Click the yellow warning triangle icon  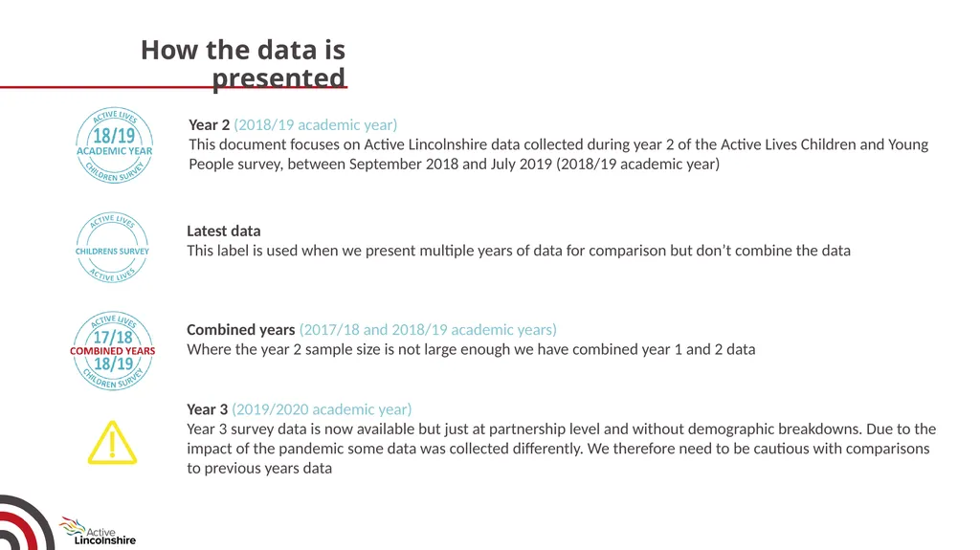[113, 443]
